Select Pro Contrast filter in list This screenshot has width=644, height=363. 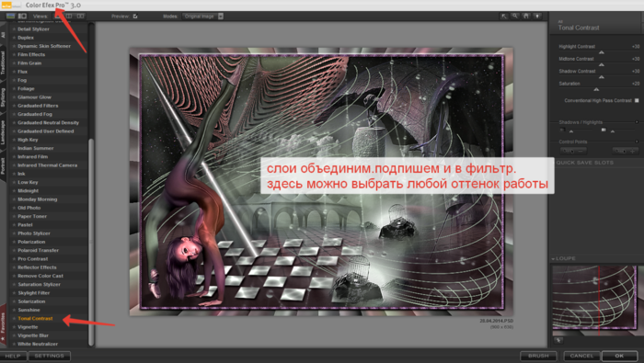33,259
